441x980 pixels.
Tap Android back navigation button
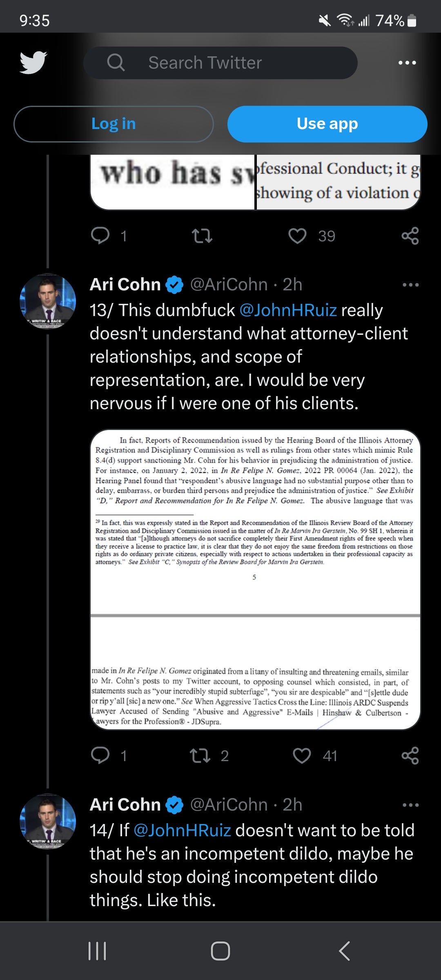tap(344, 951)
